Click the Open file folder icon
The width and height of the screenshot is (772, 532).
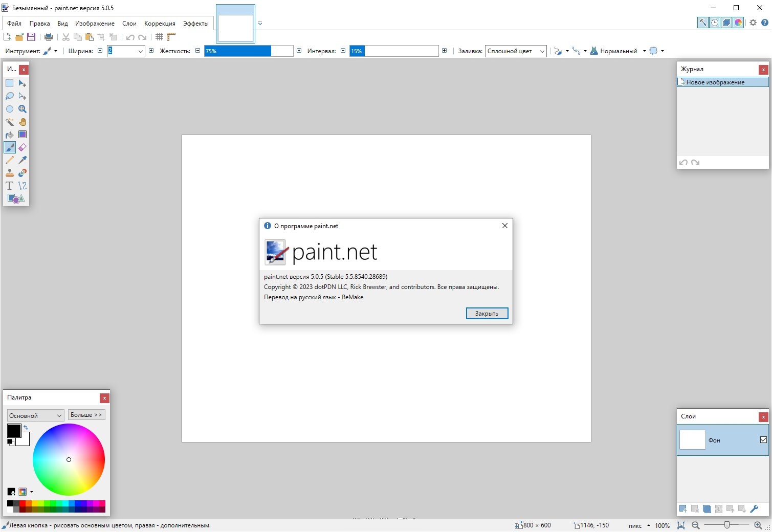coord(19,37)
